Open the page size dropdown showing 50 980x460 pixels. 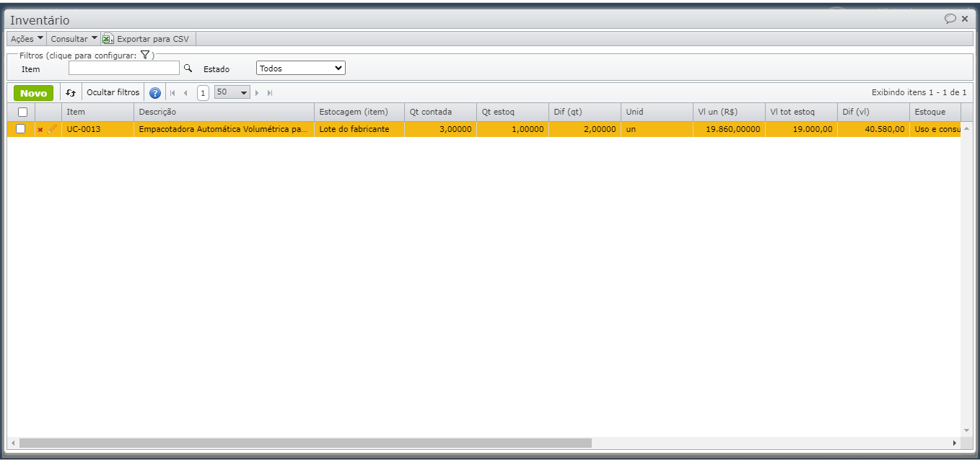tap(232, 92)
